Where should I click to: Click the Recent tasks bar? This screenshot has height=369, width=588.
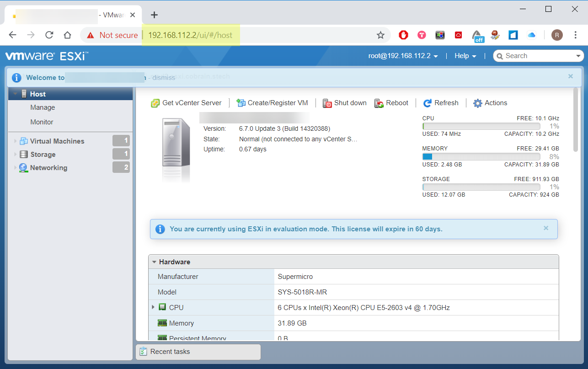coord(198,352)
